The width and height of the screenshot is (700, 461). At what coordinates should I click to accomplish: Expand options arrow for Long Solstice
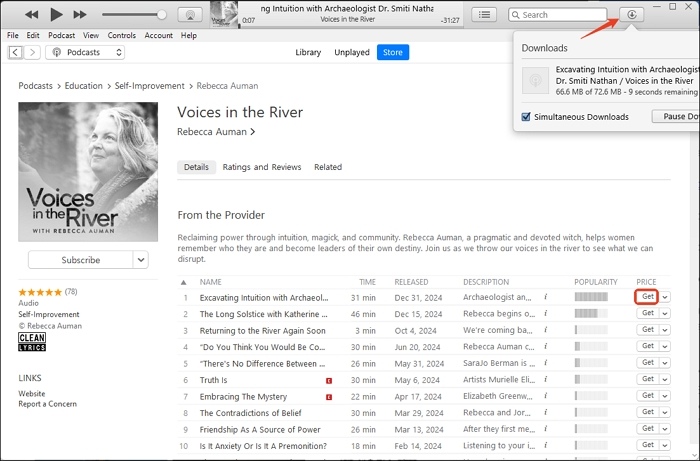[665, 314]
